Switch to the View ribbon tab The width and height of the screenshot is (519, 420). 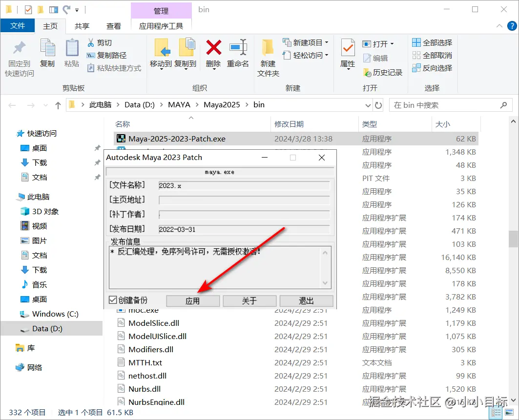[x=114, y=26]
